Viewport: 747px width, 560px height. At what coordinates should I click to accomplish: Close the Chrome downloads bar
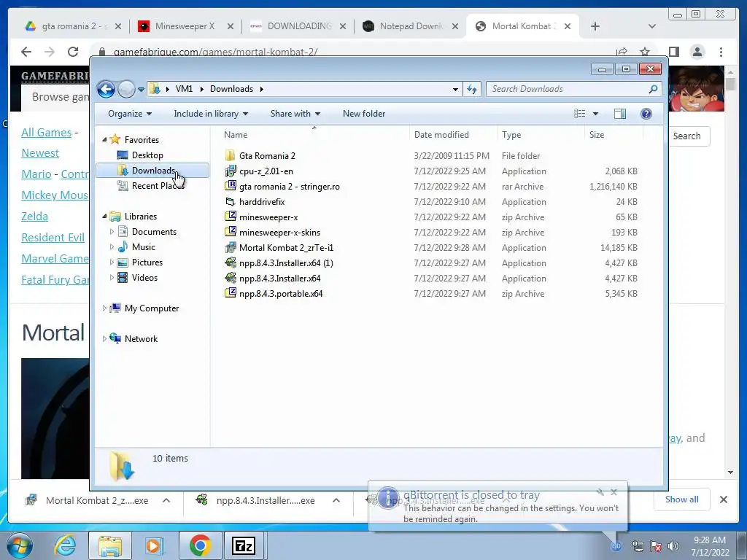tap(724, 499)
